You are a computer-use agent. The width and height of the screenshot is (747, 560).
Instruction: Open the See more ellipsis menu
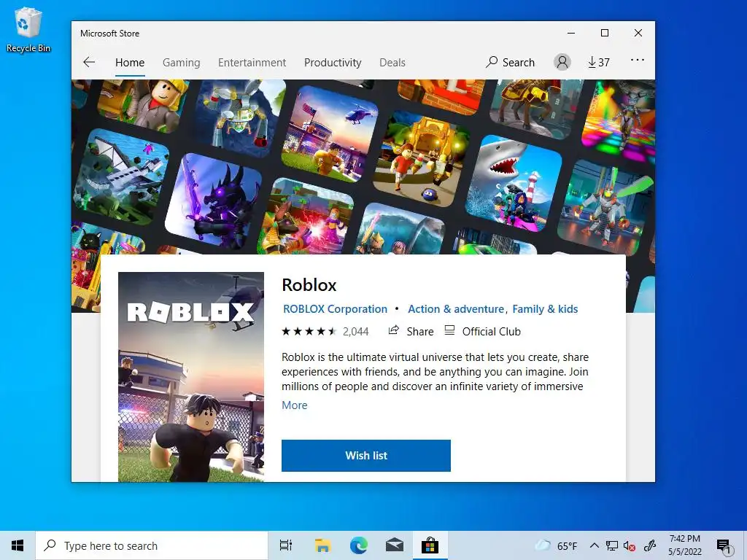[x=638, y=60]
